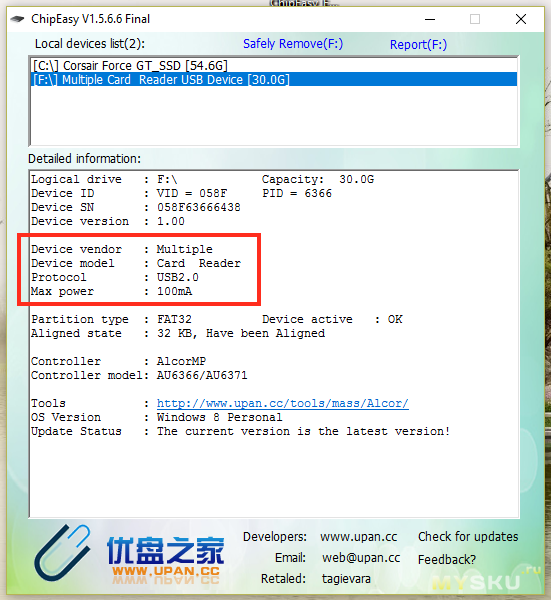Click the tagievara Retaled name
551x600 pixels.
pyautogui.click(x=346, y=579)
